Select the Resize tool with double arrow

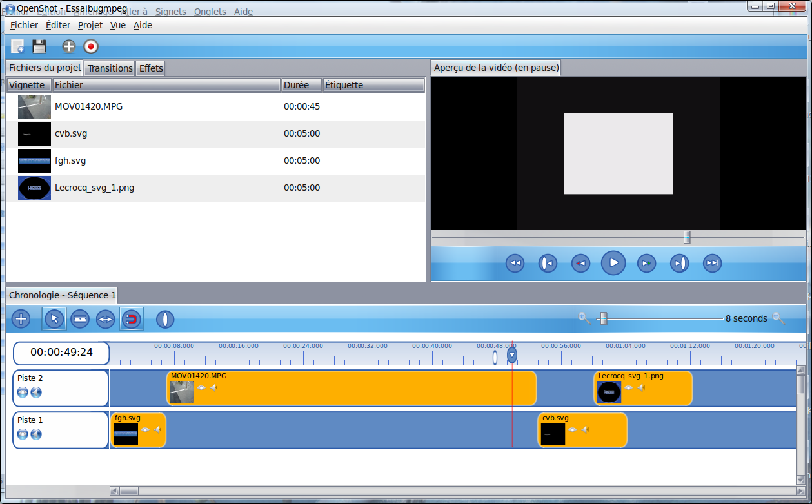point(105,318)
